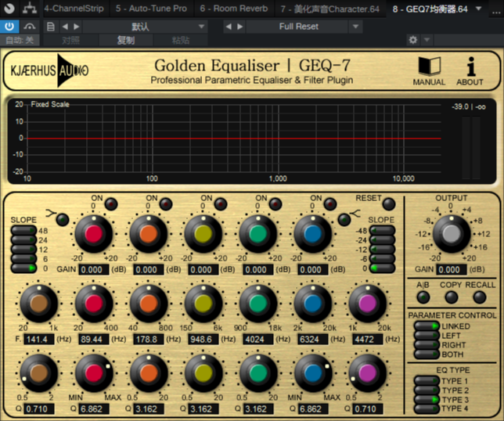Select right SLOPE -48 switch
The width and height of the screenshot is (504, 421).
(382, 230)
